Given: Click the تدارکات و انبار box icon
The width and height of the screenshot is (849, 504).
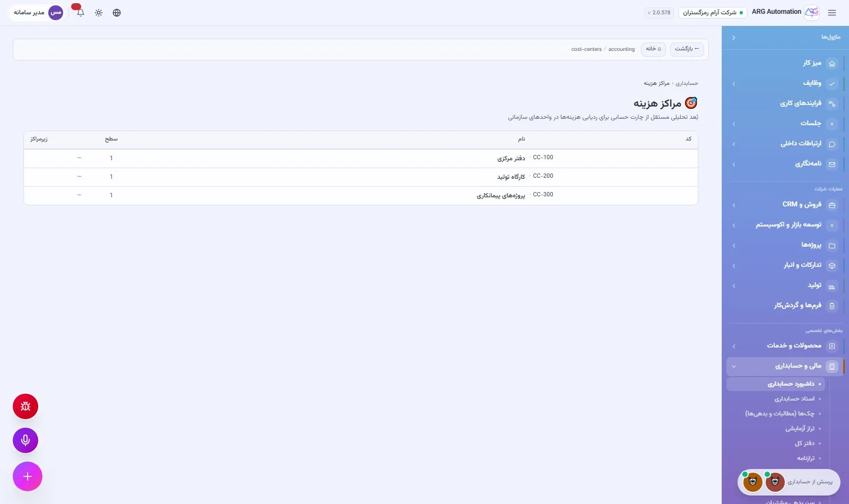Looking at the screenshot, I should point(832,266).
